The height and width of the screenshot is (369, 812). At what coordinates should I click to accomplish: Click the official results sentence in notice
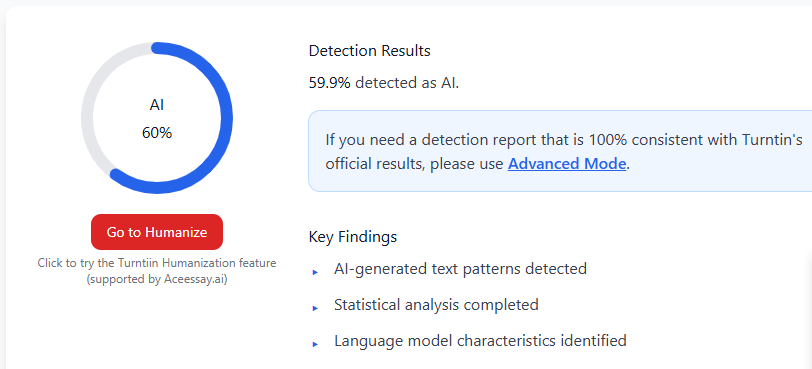(x=476, y=164)
